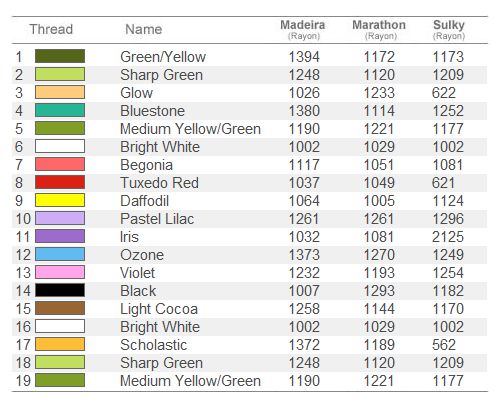Click Marathon code 1293 for Black

(x=379, y=291)
